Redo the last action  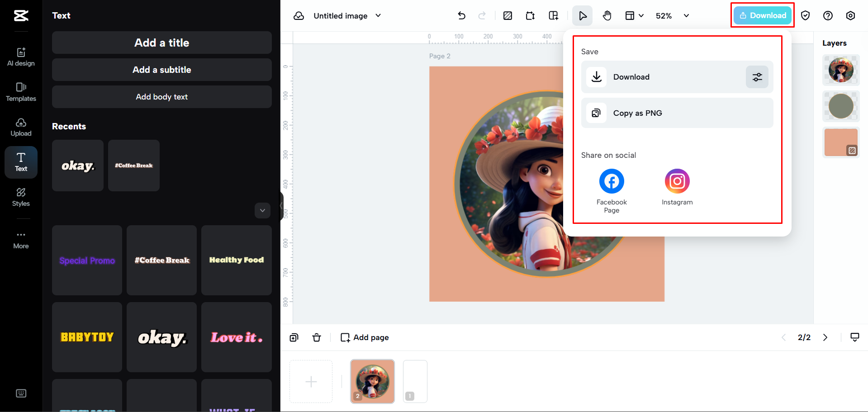[x=482, y=16]
